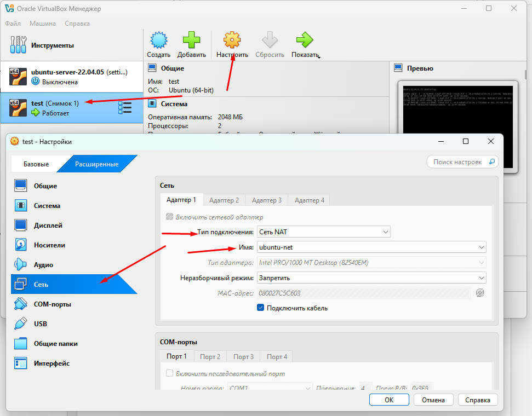Viewport: 532px width, 416px height.
Task: Click the Сбросить (Discard) arrow icon
Action: coord(270,39)
